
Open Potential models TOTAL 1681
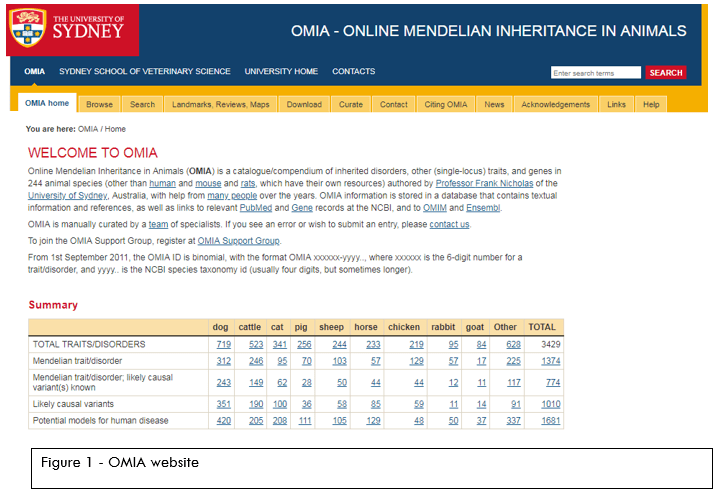(x=551, y=421)
